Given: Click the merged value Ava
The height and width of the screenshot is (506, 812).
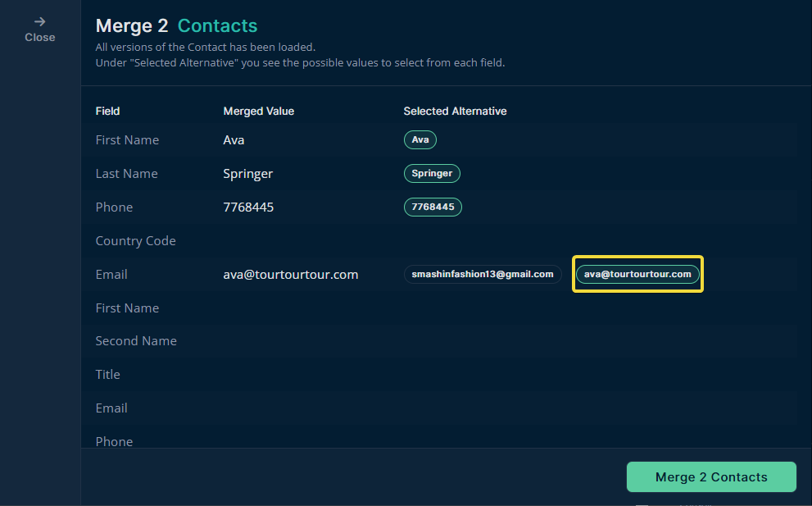Looking at the screenshot, I should 234,140.
